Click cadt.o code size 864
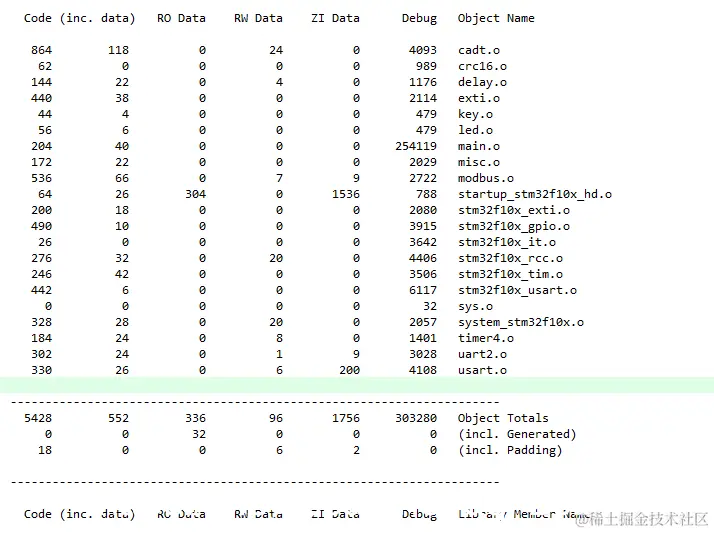 tap(41, 50)
